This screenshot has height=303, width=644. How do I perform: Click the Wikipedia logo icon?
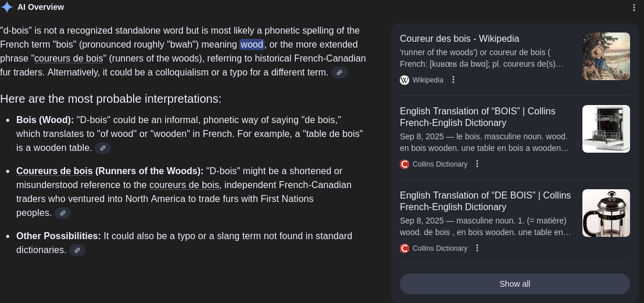pyautogui.click(x=405, y=80)
